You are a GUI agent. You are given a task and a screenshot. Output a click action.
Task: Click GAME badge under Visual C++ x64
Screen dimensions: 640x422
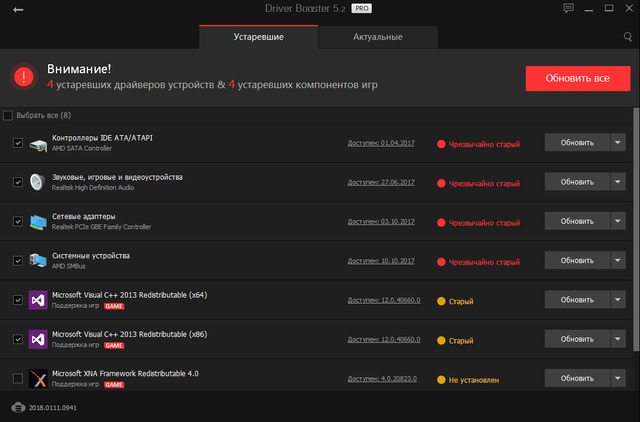[x=114, y=306]
